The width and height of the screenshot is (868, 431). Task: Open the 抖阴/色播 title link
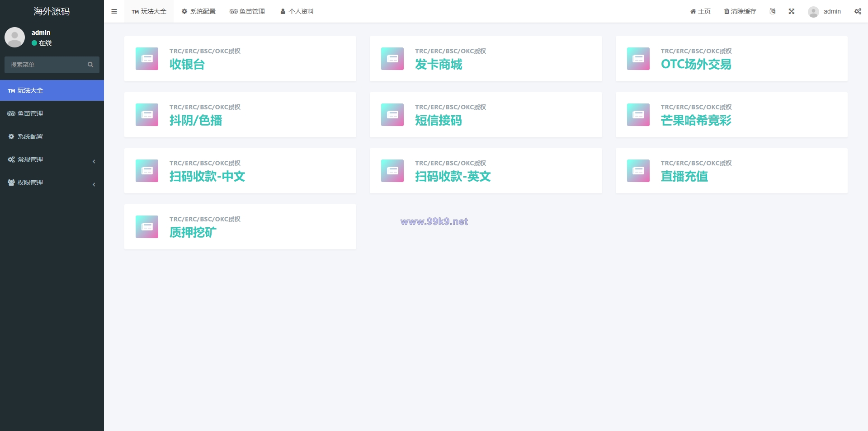[x=196, y=121]
